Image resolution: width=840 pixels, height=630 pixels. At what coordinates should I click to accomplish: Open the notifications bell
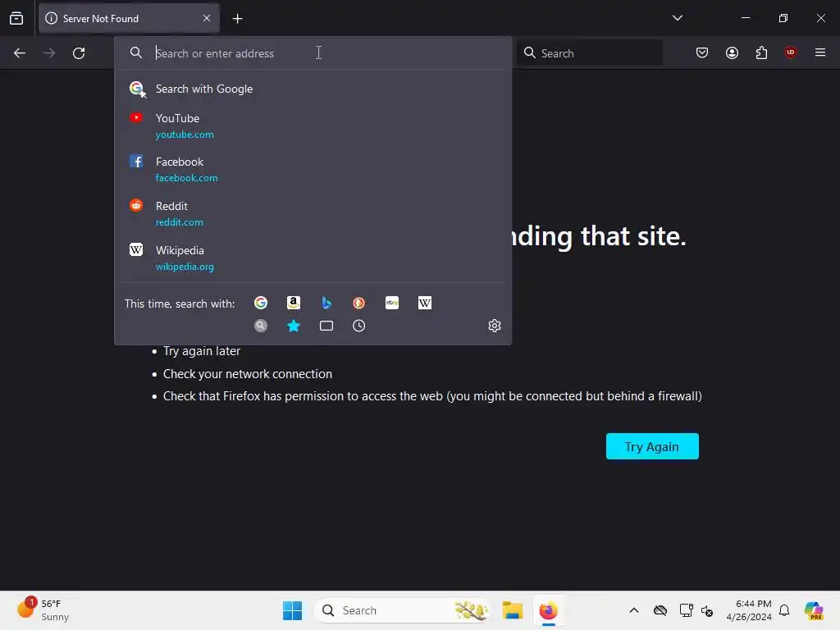tap(784, 610)
